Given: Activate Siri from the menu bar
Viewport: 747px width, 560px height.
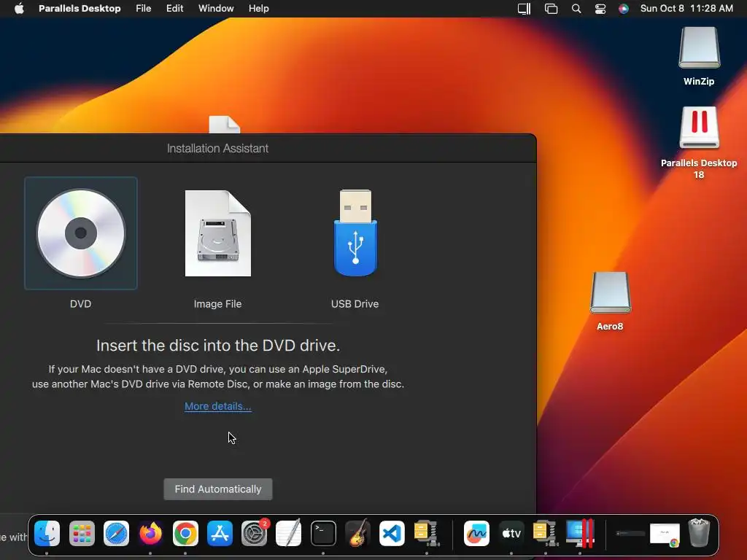Looking at the screenshot, I should 624,9.
